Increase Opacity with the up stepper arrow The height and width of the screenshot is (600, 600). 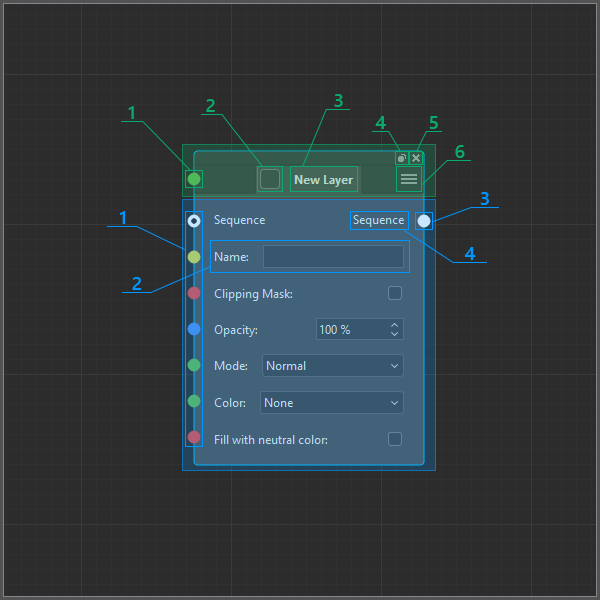[x=394, y=325]
